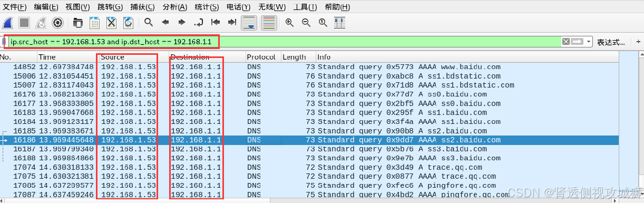The image size is (644, 203).
Task: Select packet 16185 A ss2.baidu.com
Action: coord(309,131)
